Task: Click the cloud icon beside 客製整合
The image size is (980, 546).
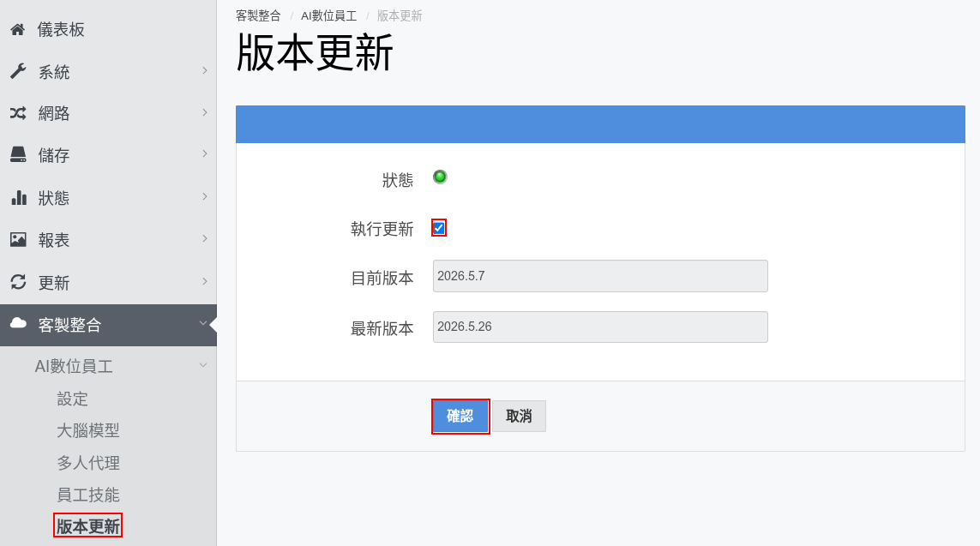Action: (x=18, y=323)
